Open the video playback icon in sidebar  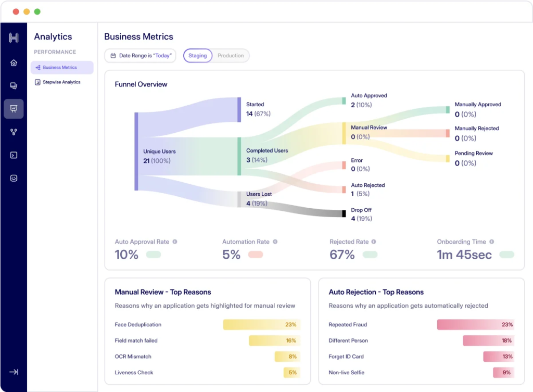(x=14, y=155)
